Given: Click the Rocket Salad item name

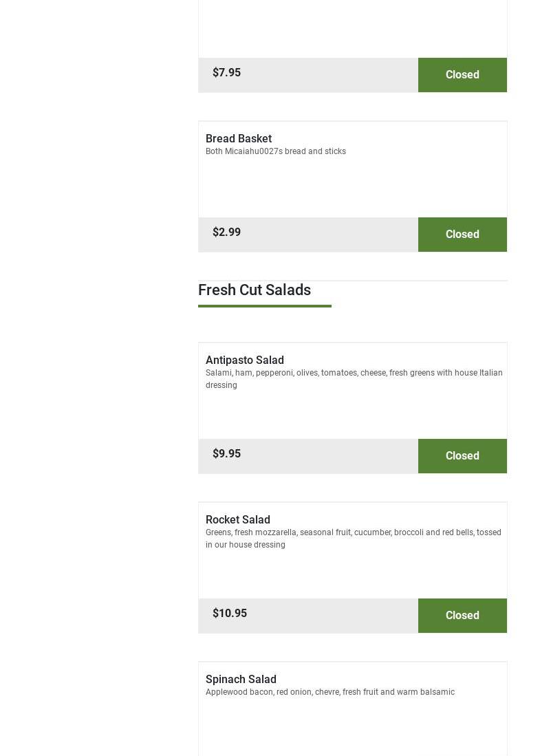Looking at the screenshot, I should [238, 520].
